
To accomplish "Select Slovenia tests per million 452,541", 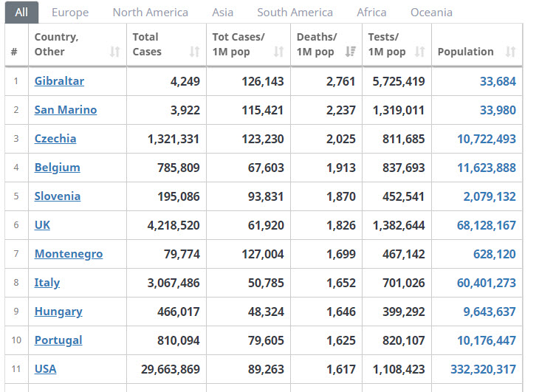I will click(x=404, y=196).
